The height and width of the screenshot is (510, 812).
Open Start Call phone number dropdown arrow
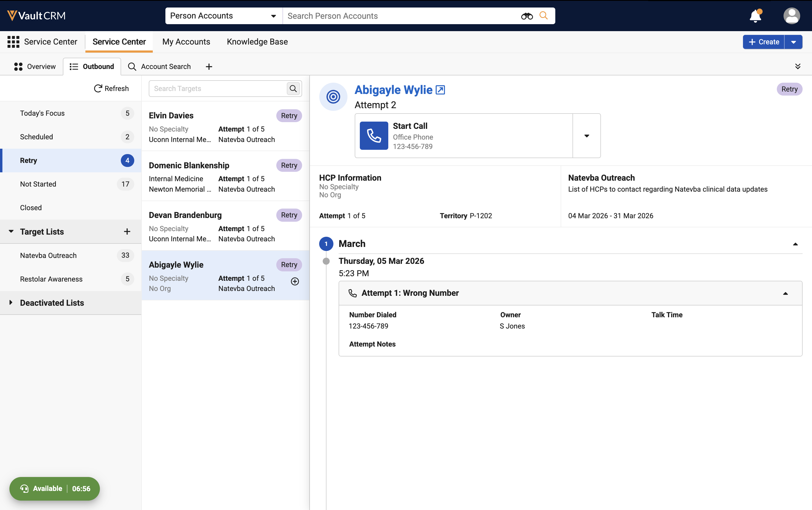click(x=586, y=136)
